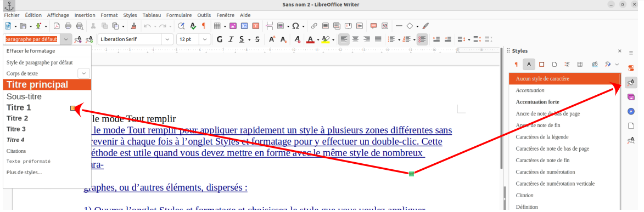
Task: Open the Tableau menu
Action: pos(152,15)
